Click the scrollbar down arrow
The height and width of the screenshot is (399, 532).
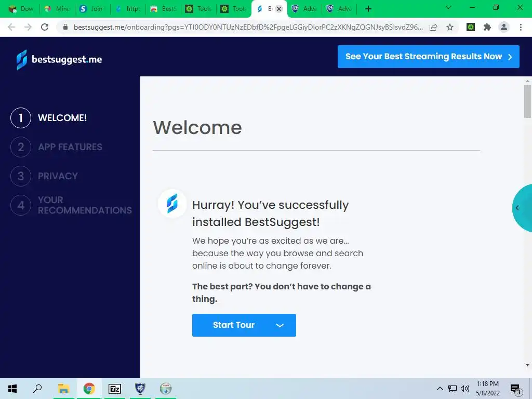[527, 365]
